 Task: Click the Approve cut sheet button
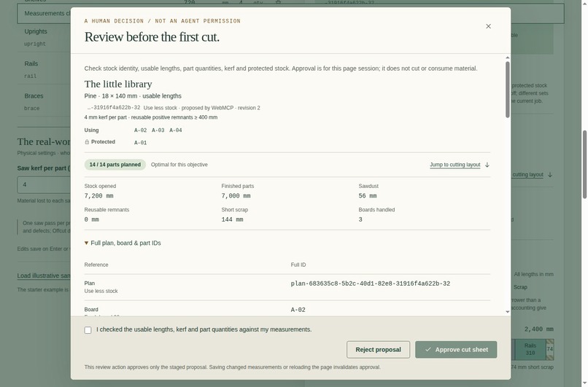(456, 350)
